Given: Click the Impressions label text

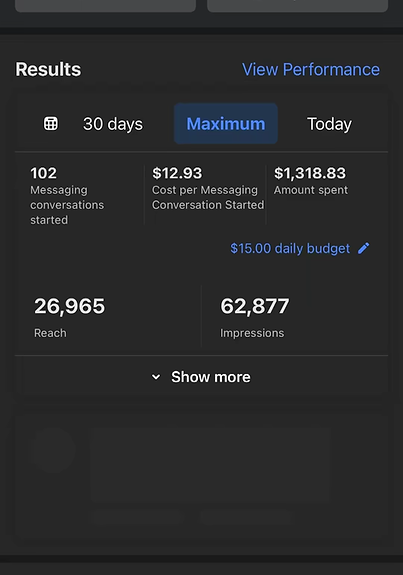Looking at the screenshot, I should [252, 333].
